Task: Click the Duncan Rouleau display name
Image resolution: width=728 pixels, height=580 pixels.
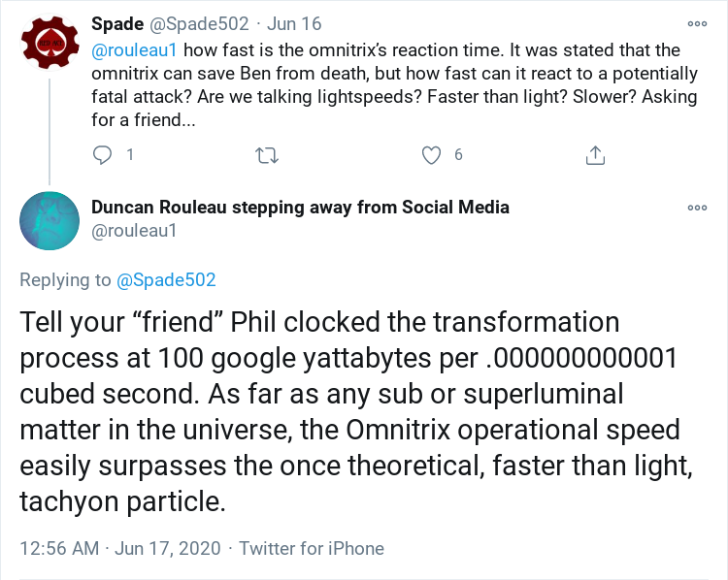Action: pyautogui.click(x=300, y=207)
